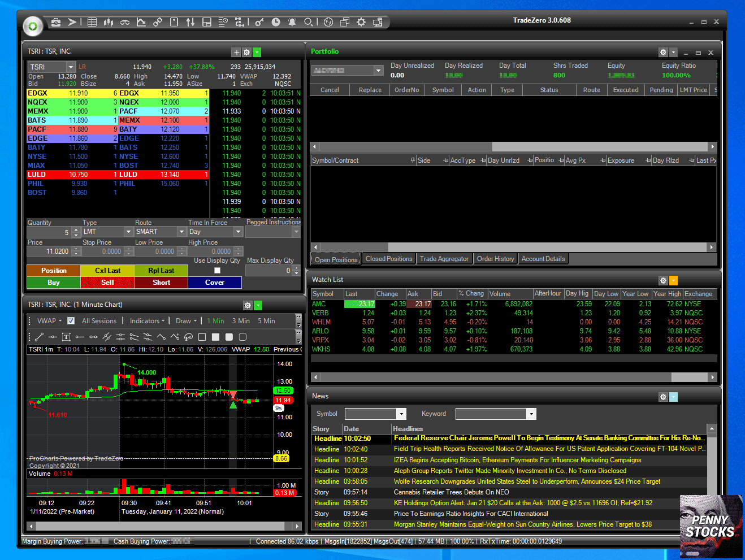Click the Cannabis Retailer Trees headline

tap(451, 492)
